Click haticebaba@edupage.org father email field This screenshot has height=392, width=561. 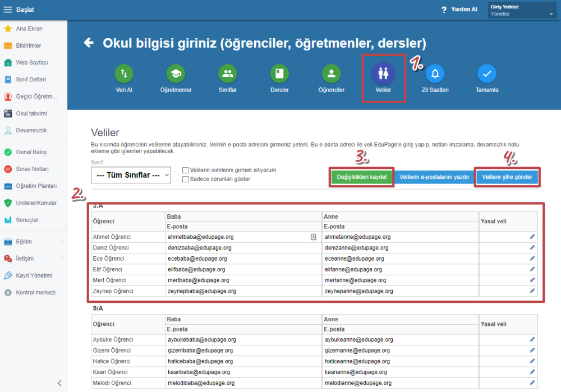click(243, 361)
